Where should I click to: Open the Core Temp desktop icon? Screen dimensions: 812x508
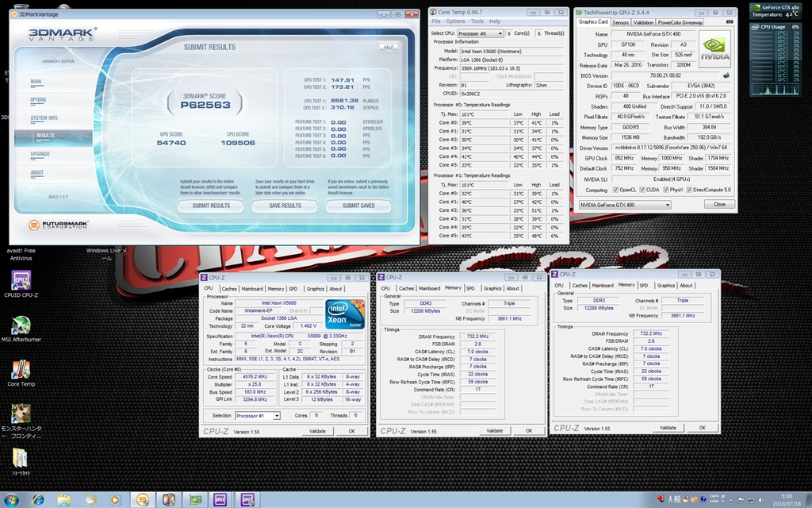click(21, 370)
